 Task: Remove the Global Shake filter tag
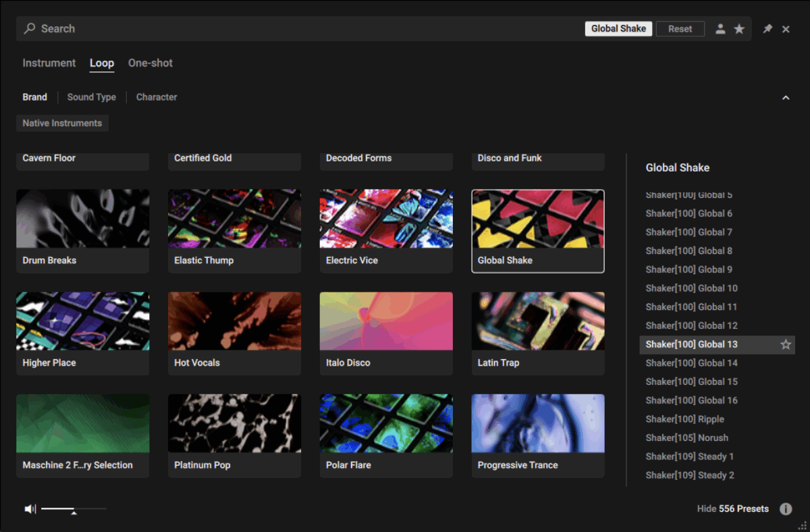618,29
